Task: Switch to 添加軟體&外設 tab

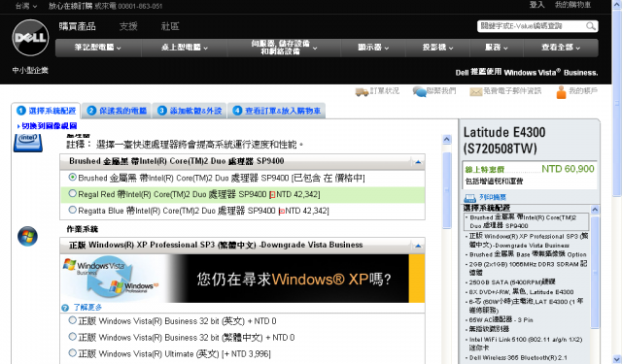Action: (x=190, y=111)
